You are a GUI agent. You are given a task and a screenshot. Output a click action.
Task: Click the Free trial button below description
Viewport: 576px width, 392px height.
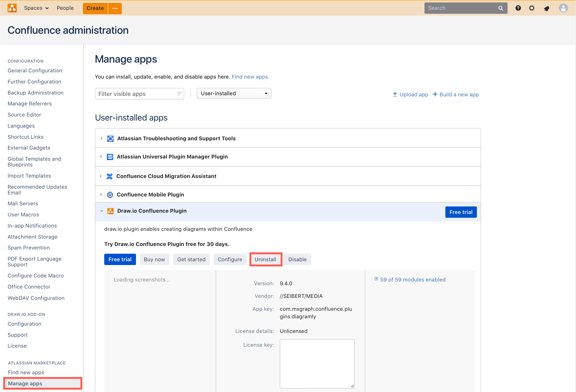(120, 259)
